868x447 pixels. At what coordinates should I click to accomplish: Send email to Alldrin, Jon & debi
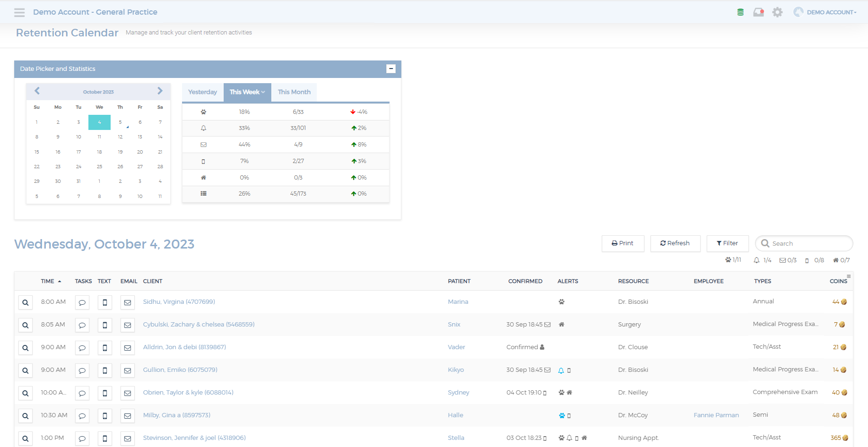(128, 348)
